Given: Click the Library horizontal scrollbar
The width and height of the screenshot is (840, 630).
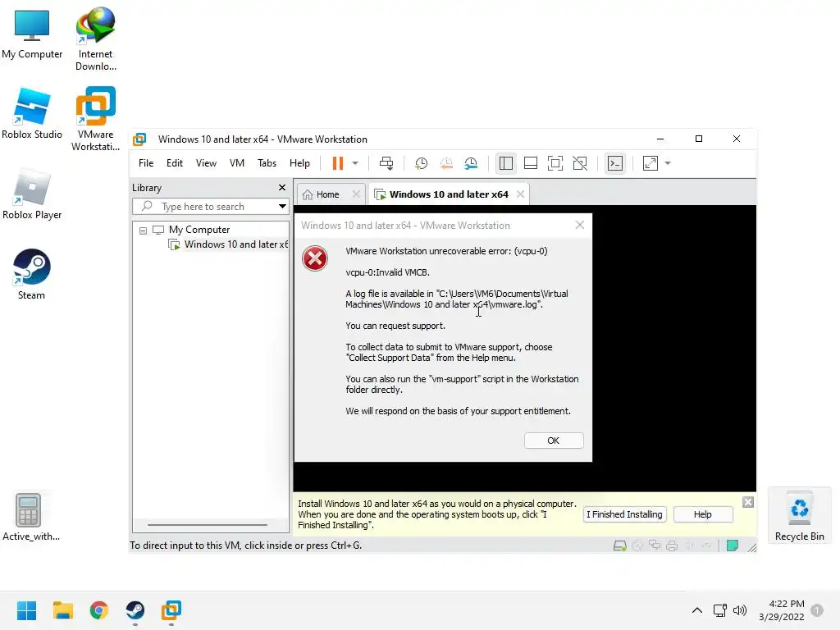Looking at the screenshot, I should click(208, 525).
